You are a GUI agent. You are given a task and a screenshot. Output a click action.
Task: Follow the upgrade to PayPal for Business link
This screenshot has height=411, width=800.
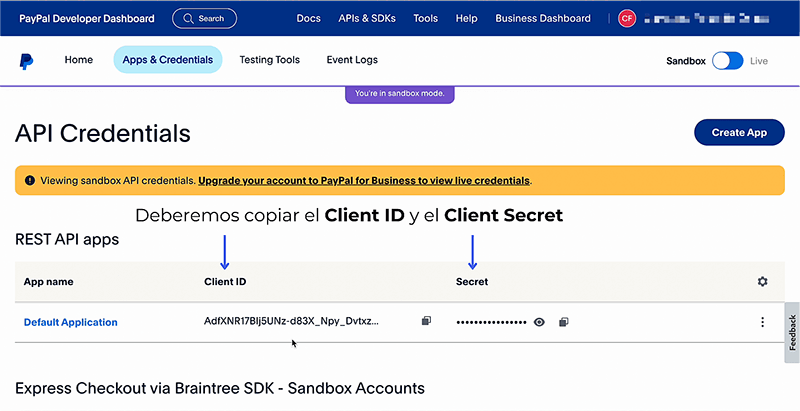(364, 181)
